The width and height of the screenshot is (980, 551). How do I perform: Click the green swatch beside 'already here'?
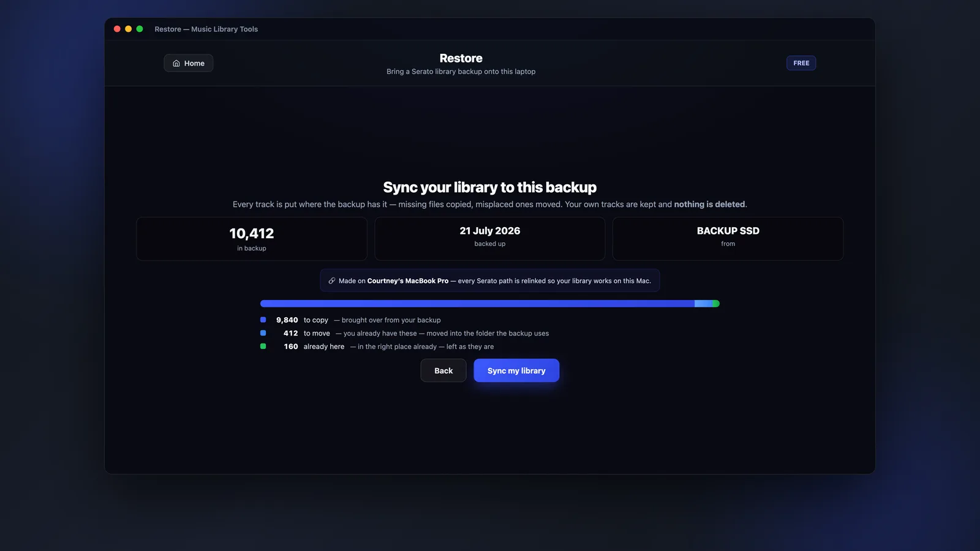point(263,347)
